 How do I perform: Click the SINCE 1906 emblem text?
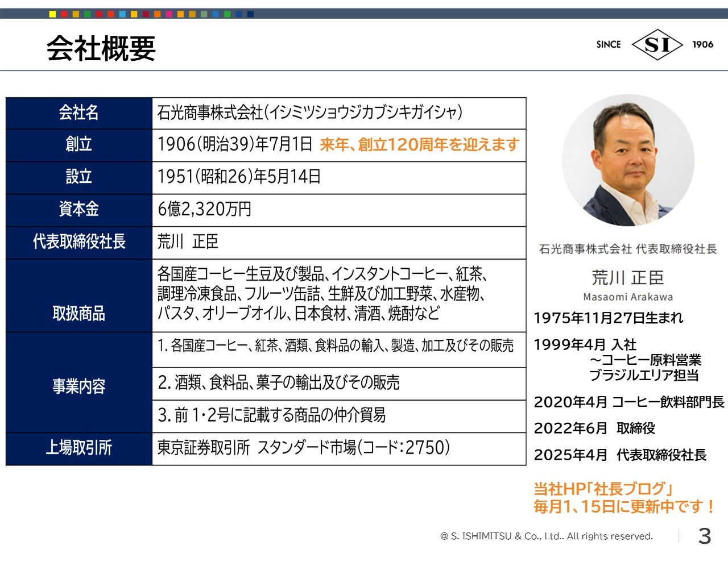(x=607, y=43)
